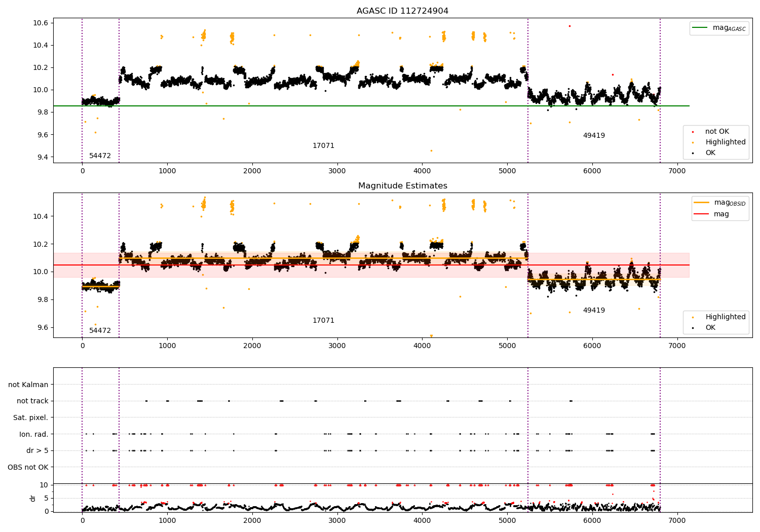Click the 7000 x-tick under the AGASC ID plot
The image size is (760, 532).
click(x=677, y=171)
